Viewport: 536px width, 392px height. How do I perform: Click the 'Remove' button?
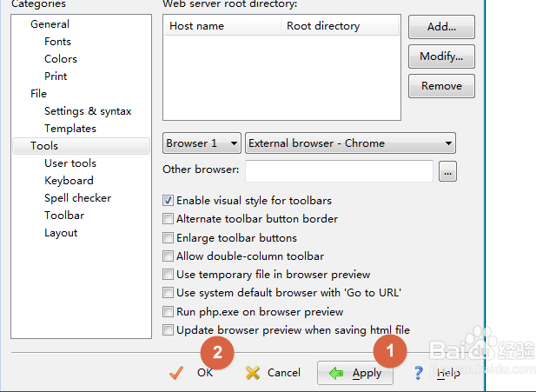[441, 86]
